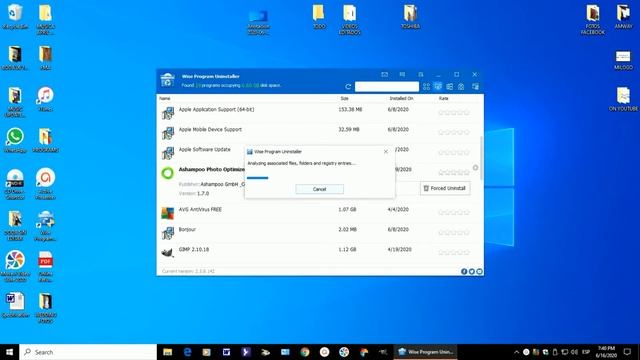This screenshot has height=360, width=640.
Task: Close the analyzing progress dialog
Action: click(386, 151)
